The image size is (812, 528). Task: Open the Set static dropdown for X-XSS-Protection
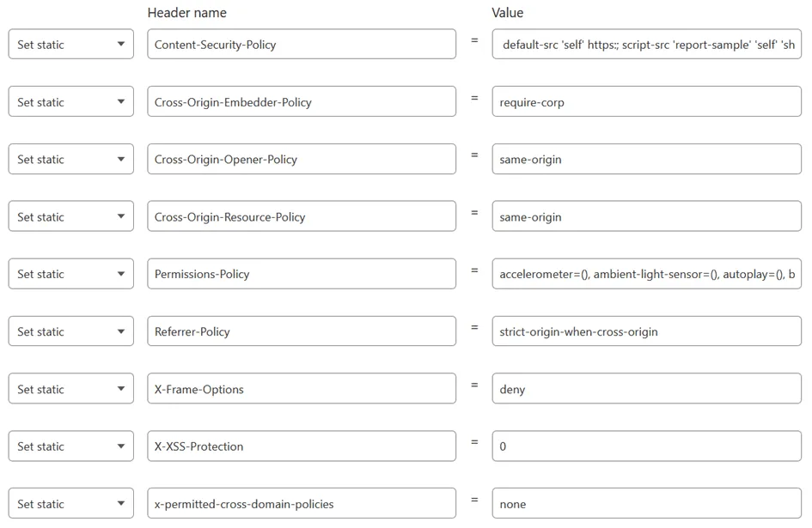(x=70, y=446)
